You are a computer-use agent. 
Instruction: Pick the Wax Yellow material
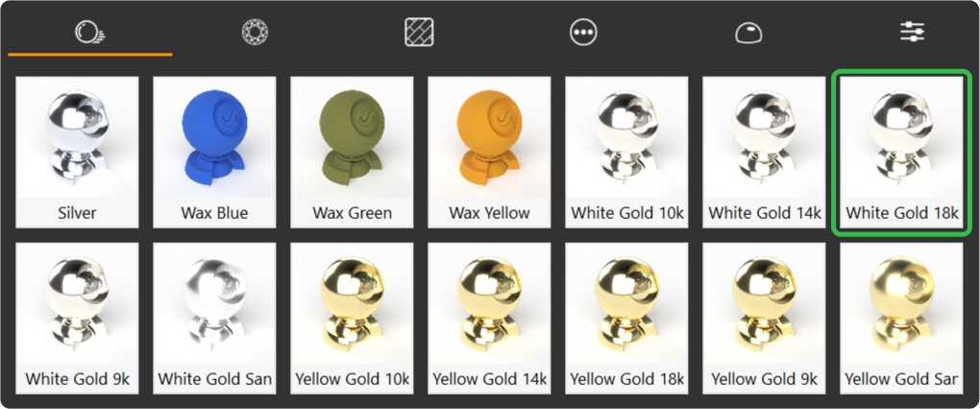(x=489, y=152)
